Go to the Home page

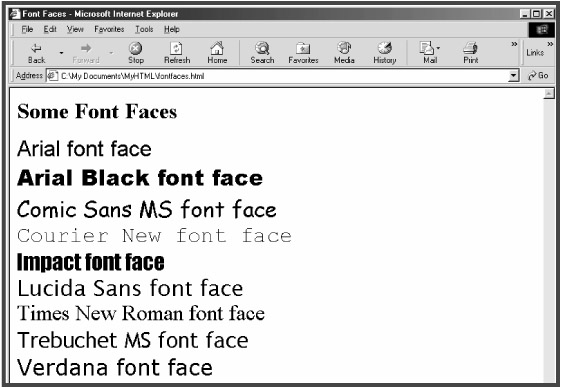[x=217, y=53]
